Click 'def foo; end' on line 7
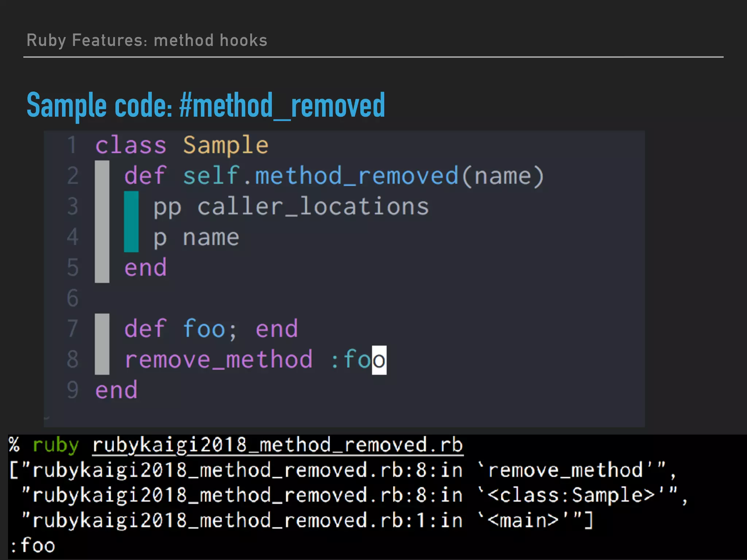The image size is (747, 560). (x=211, y=329)
